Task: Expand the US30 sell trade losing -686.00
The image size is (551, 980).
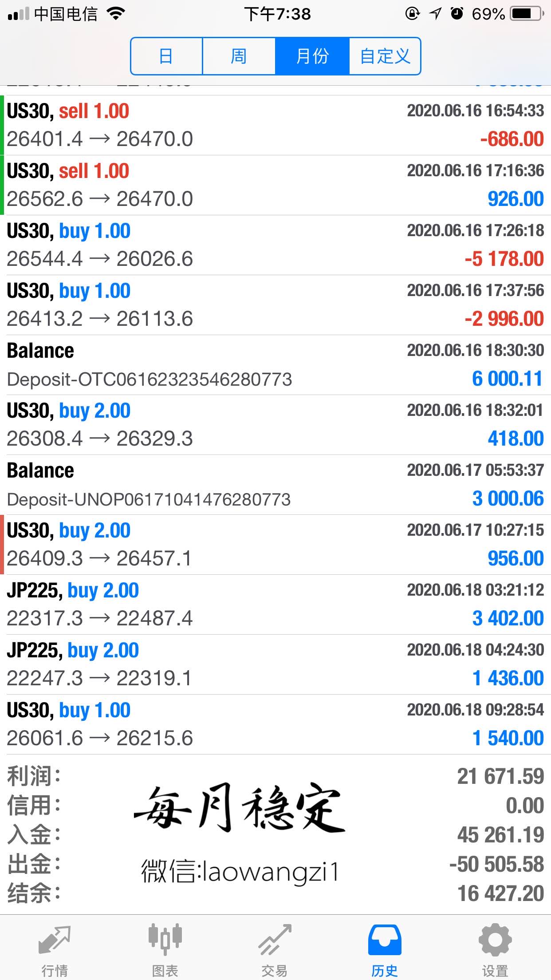Action: point(275,125)
